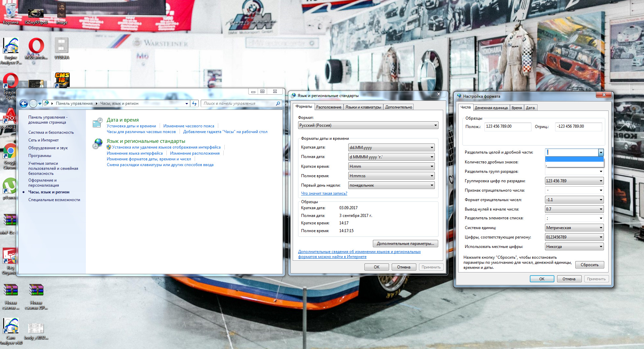The height and width of the screenshot is (349, 644).
Task: Launch Cam Analyzer v4.0 shortcut
Action: click(11, 331)
